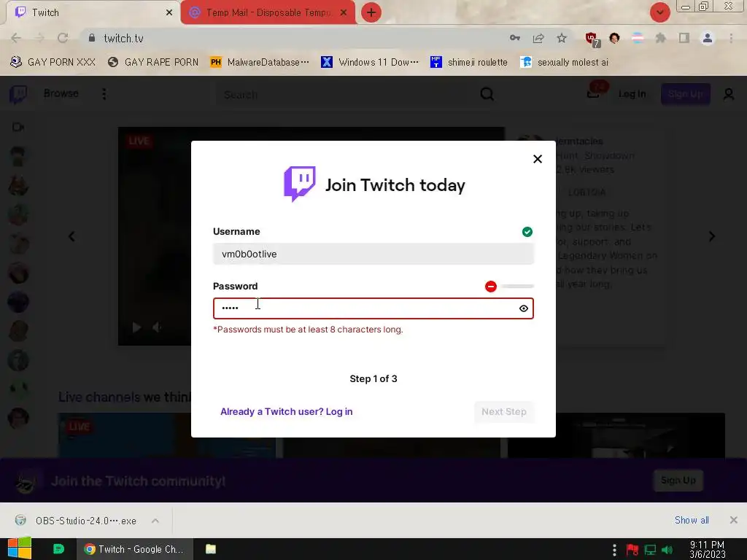Expand OBS-Studio download options chevron

click(x=155, y=521)
